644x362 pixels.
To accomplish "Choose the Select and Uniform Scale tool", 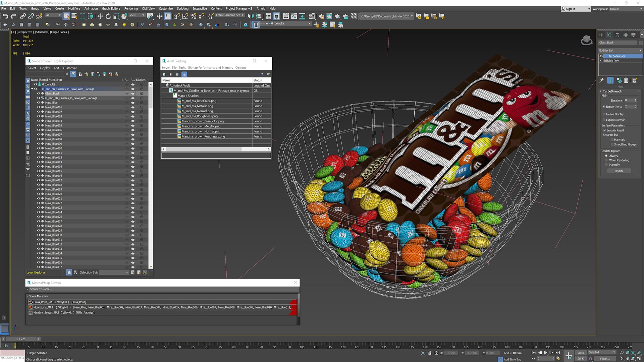I will point(116,16).
